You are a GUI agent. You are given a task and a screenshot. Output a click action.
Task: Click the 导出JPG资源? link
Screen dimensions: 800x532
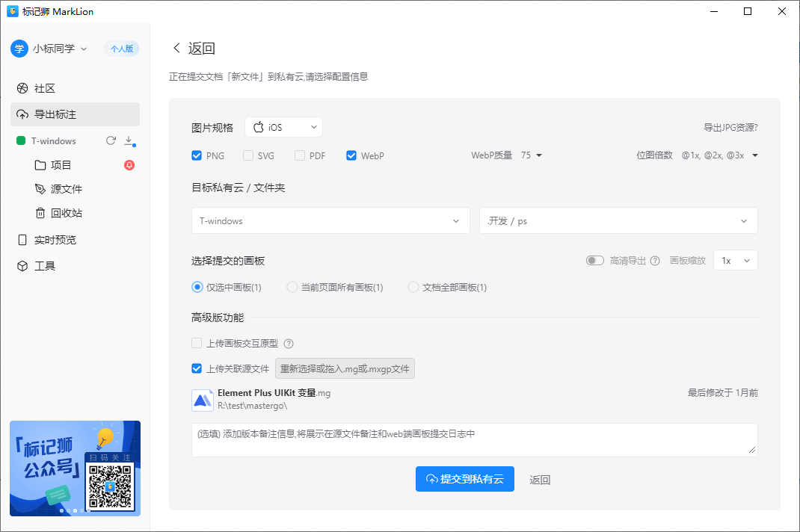(730, 128)
